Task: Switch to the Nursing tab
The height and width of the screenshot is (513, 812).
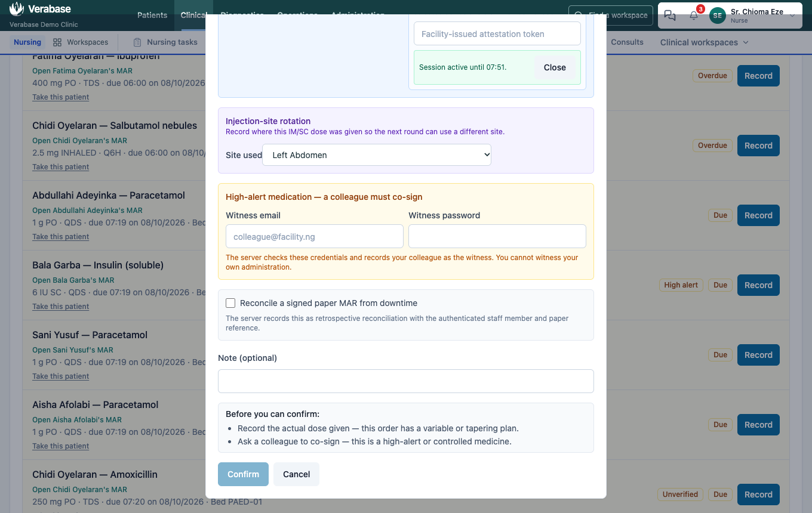Action: [27, 42]
